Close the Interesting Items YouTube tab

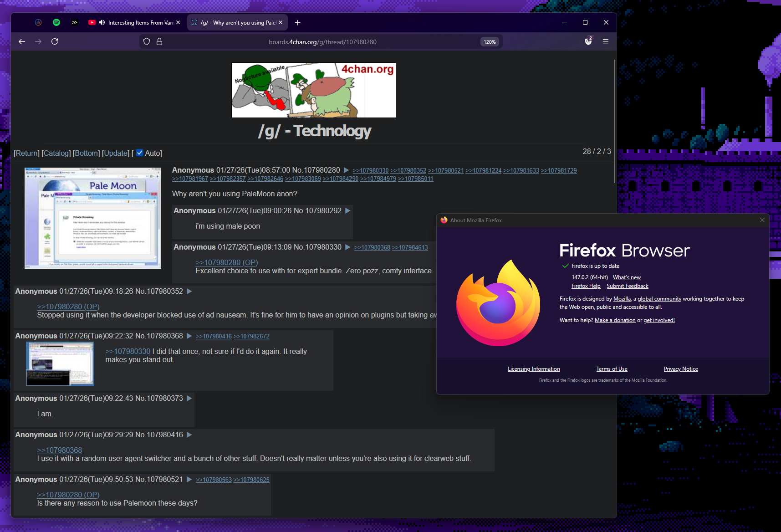[x=178, y=22]
